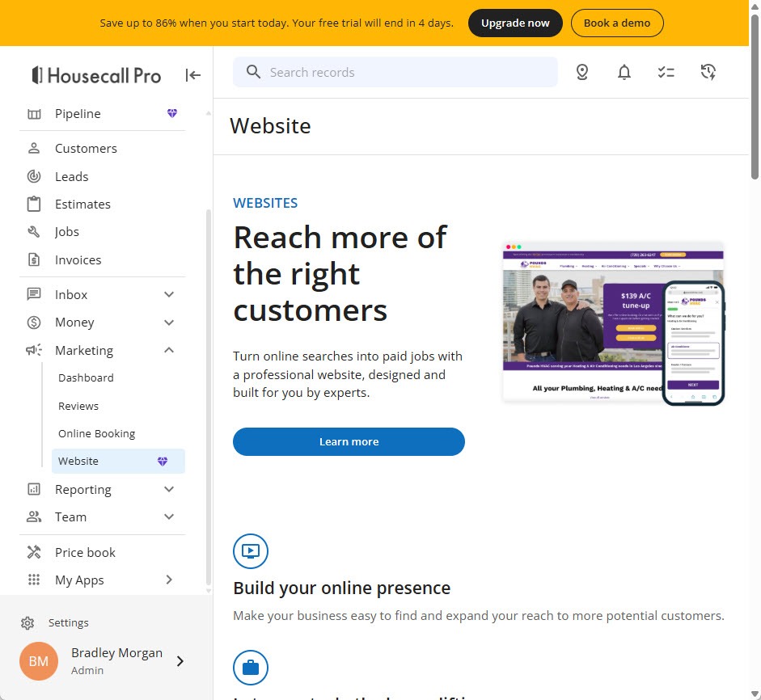This screenshot has height=700, width=761.
Task: Open the Invoices page
Action: coord(78,260)
